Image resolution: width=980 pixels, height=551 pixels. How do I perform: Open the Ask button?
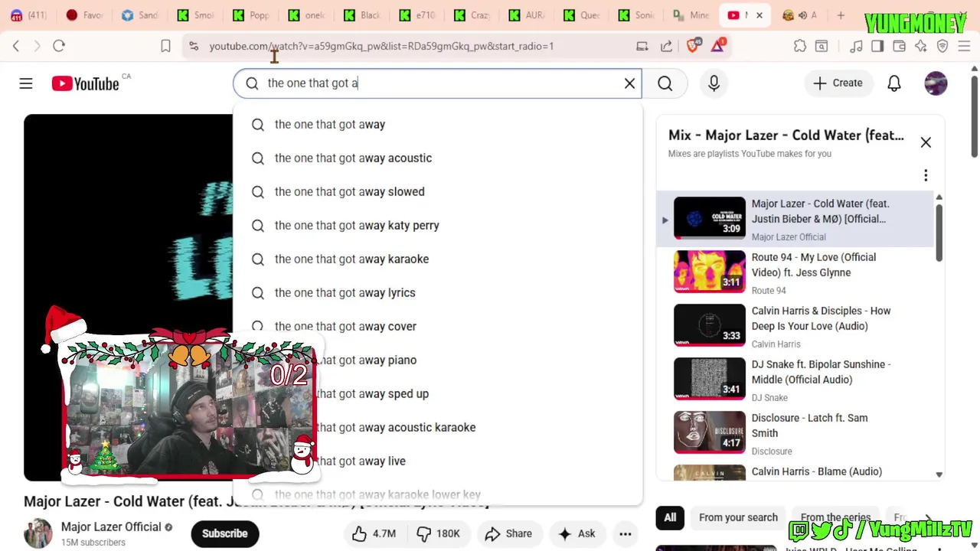tap(577, 533)
